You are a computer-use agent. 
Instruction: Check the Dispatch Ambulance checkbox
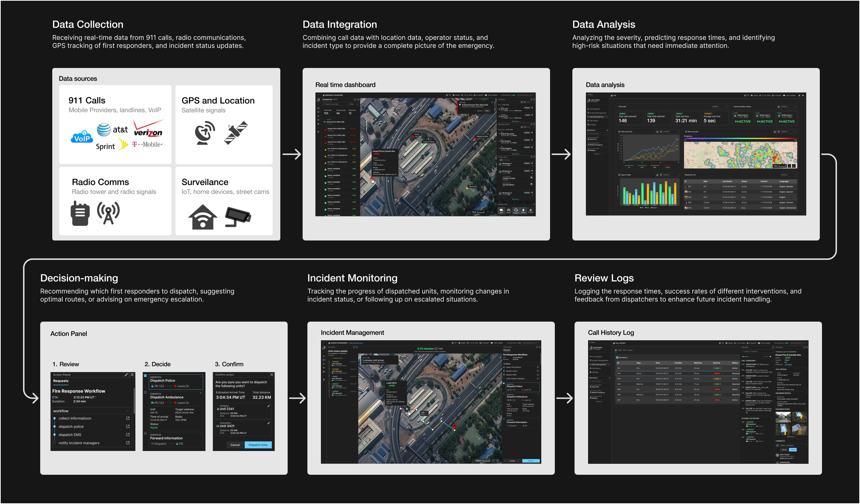[145, 393]
